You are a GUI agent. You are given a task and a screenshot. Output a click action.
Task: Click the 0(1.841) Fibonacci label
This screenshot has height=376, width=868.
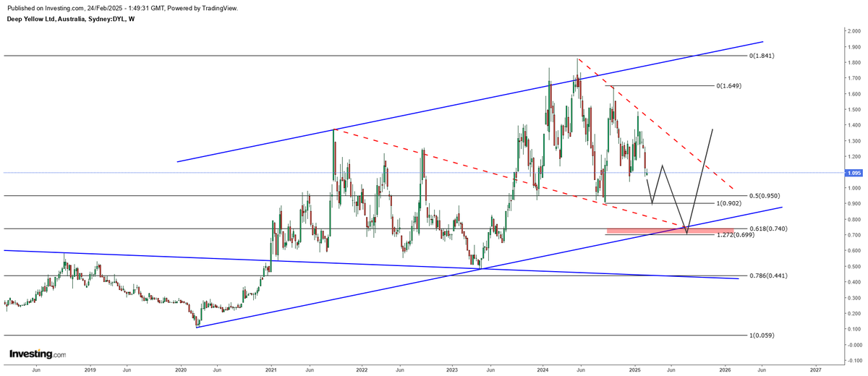[762, 56]
